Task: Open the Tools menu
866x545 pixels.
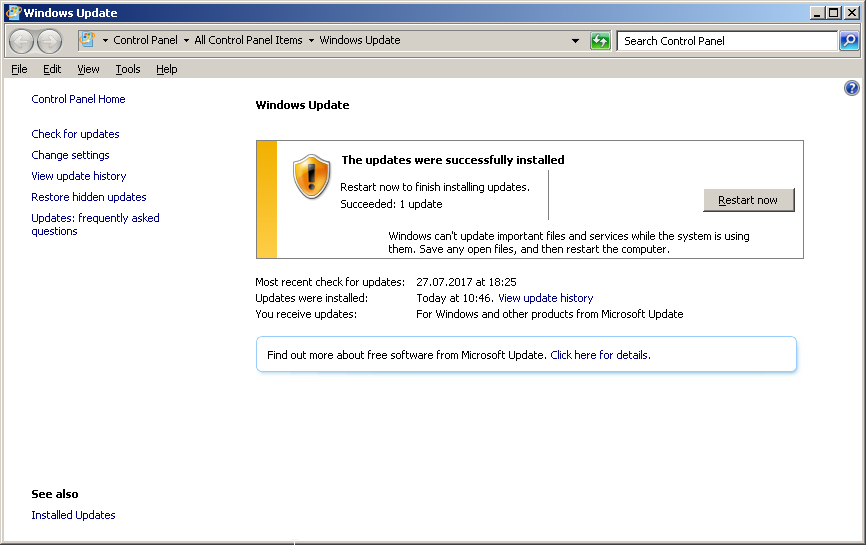Action: 128,69
